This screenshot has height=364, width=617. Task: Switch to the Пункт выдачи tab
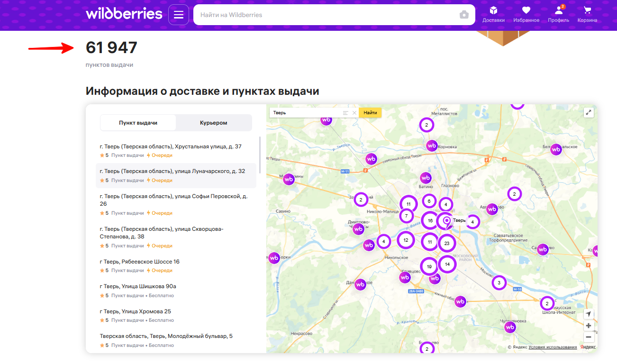tap(138, 123)
